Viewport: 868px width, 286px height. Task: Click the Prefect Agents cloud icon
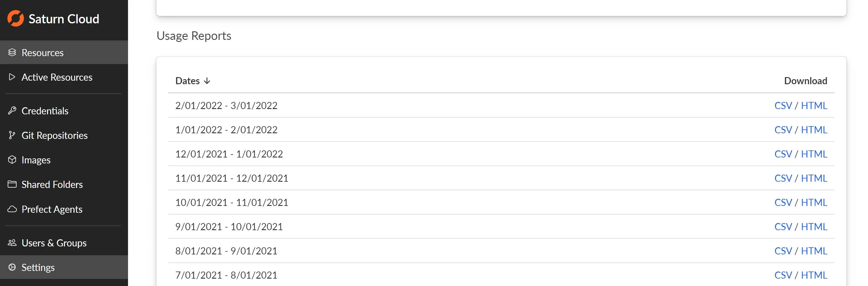12,209
